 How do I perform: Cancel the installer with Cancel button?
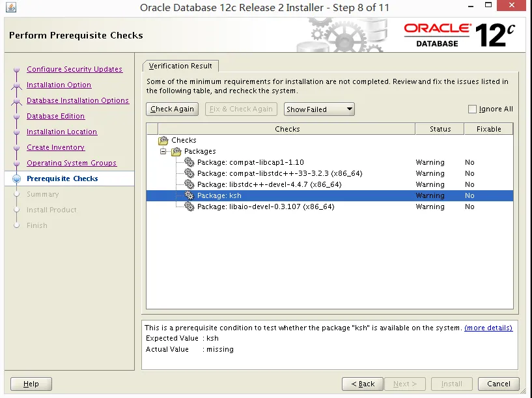click(498, 384)
